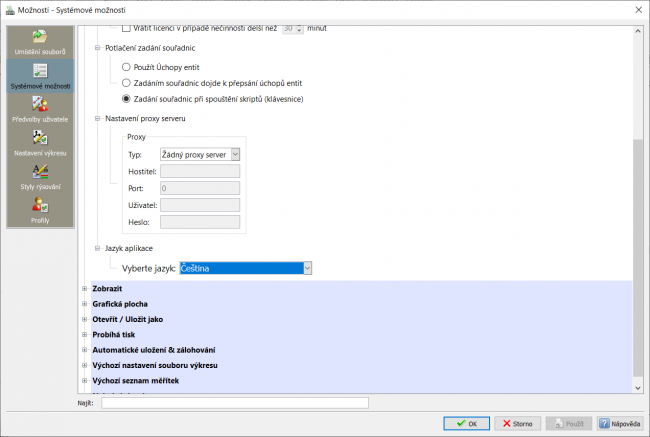Image resolution: width=650 pixels, height=437 pixels.
Task: Click the OK button with green checkmark
Action: [x=466, y=424]
